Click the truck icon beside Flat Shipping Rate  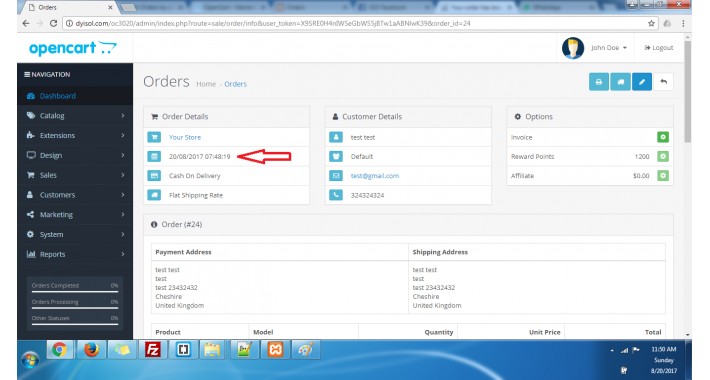click(x=154, y=195)
